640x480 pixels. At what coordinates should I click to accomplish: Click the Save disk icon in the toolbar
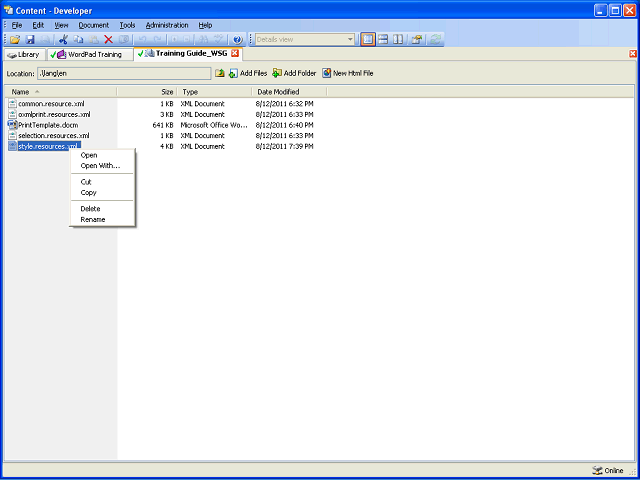tap(30, 40)
